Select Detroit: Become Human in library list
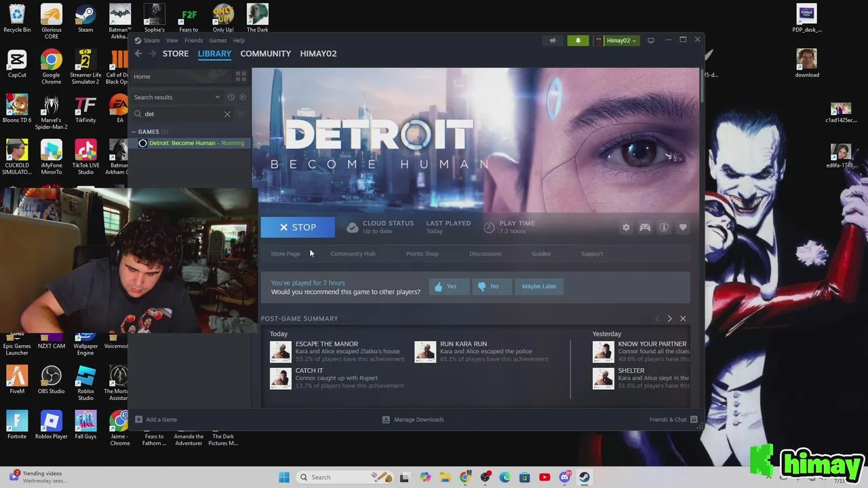The width and height of the screenshot is (868, 488). point(191,143)
